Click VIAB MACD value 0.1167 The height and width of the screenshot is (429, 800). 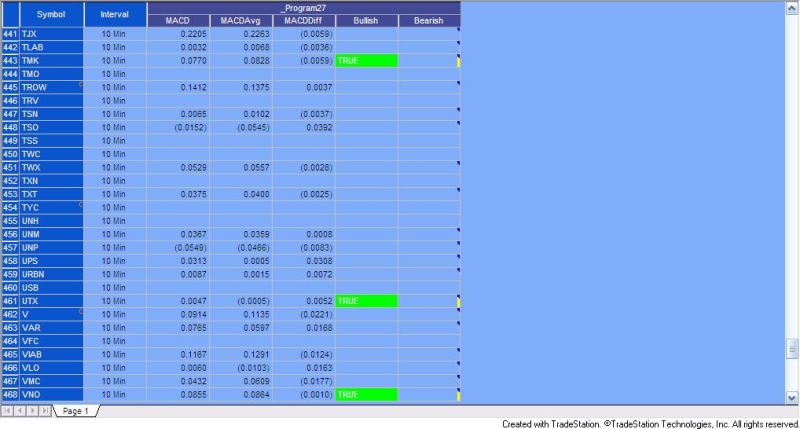click(x=193, y=355)
